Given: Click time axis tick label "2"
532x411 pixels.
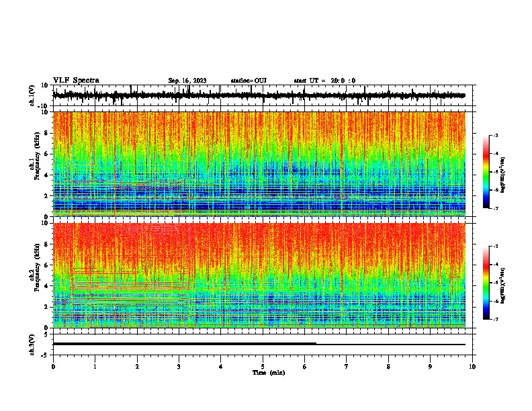Looking at the screenshot, I should (x=137, y=367).
